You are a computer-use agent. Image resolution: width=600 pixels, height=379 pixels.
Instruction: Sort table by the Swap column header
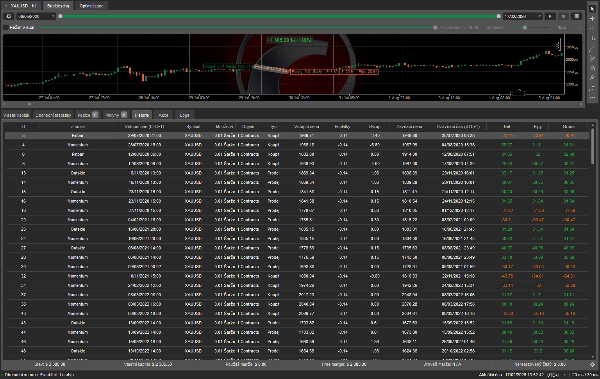click(x=374, y=126)
